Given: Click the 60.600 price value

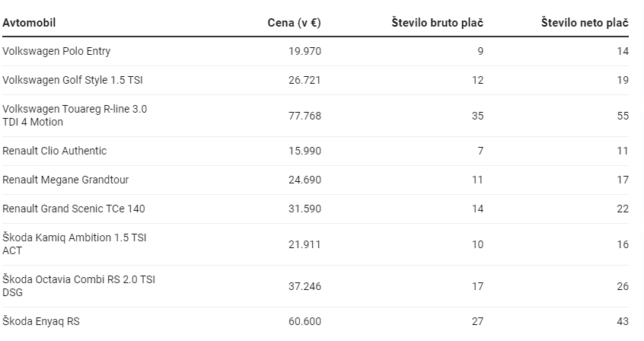Looking at the screenshot, I should [x=304, y=321].
